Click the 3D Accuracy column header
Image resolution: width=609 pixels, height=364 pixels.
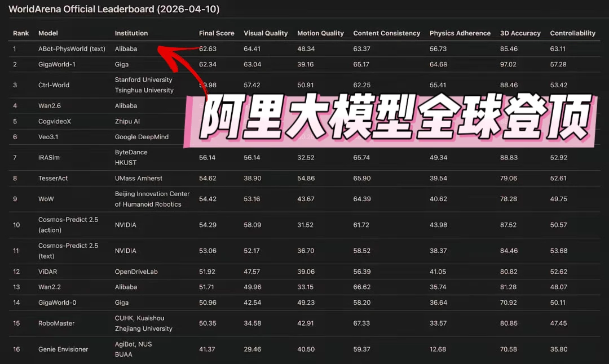[520, 33]
